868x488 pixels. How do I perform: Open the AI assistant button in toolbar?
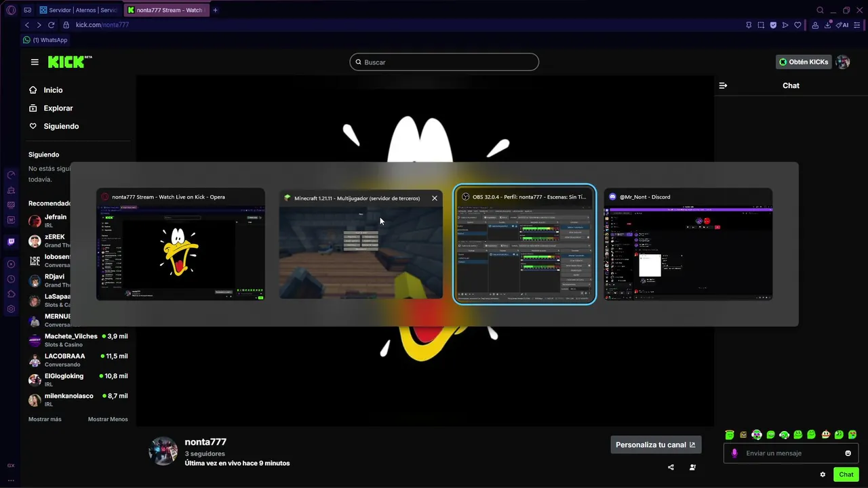coord(842,25)
